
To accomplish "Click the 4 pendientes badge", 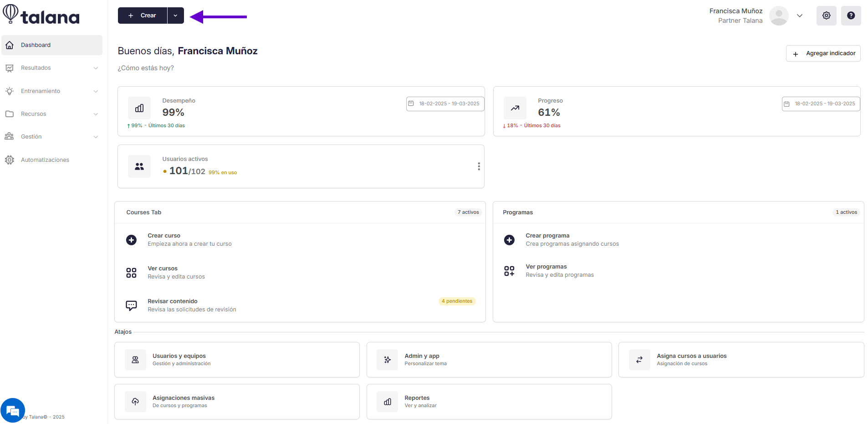I will tap(457, 301).
